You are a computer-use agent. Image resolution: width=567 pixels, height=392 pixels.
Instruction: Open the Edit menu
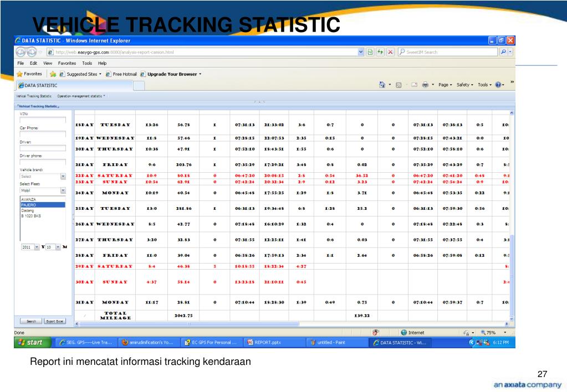33,63
